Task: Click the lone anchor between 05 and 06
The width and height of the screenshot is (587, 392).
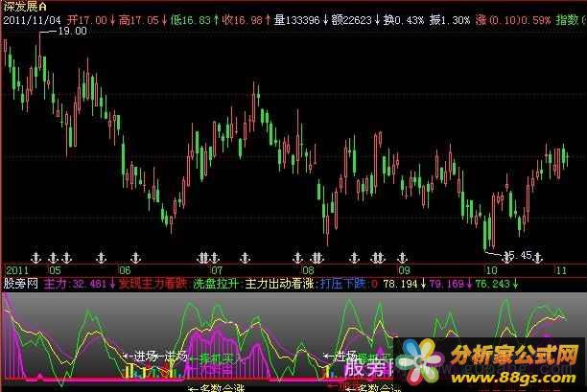Action: click(x=101, y=257)
